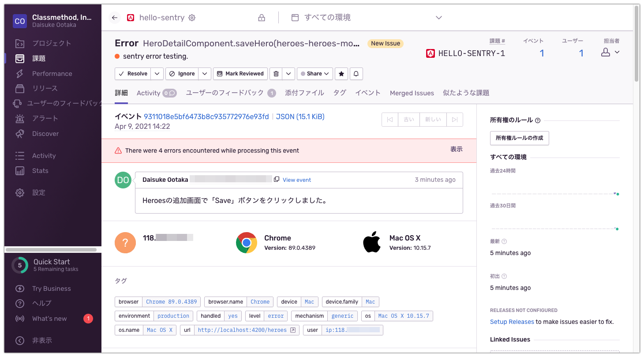Viewport: 644px width, 357px height.
Task: Click the back arrow to return to issues
Action: [x=114, y=17]
